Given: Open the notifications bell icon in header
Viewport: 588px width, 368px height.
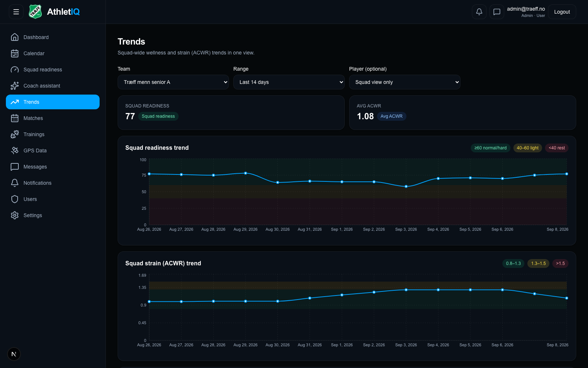Looking at the screenshot, I should pyautogui.click(x=479, y=12).
